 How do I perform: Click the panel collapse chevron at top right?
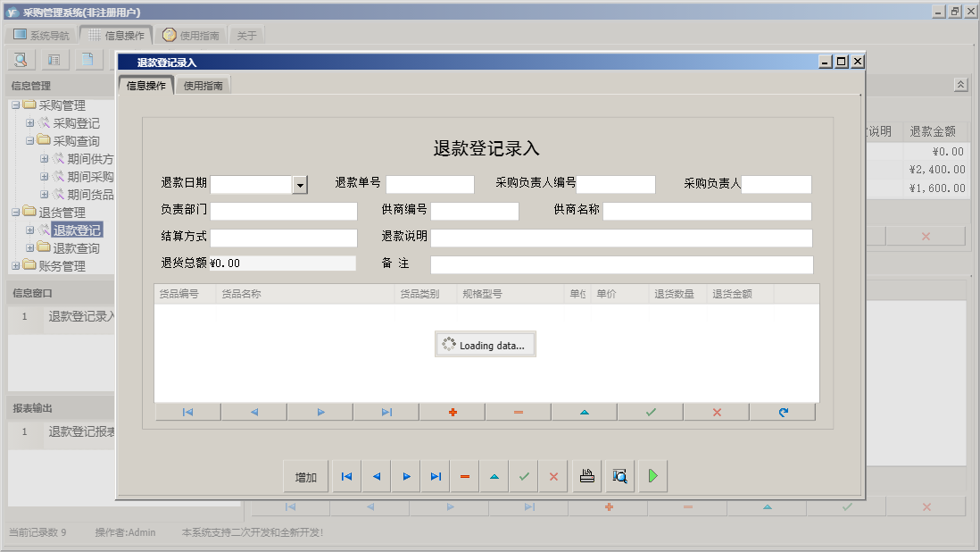(960, 83)
